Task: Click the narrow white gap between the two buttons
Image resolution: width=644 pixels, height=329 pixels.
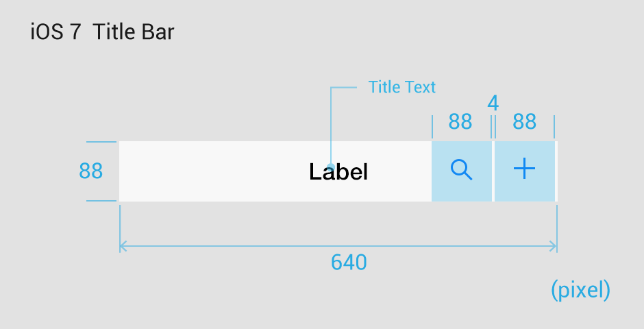Action: [x=493, y=171]
